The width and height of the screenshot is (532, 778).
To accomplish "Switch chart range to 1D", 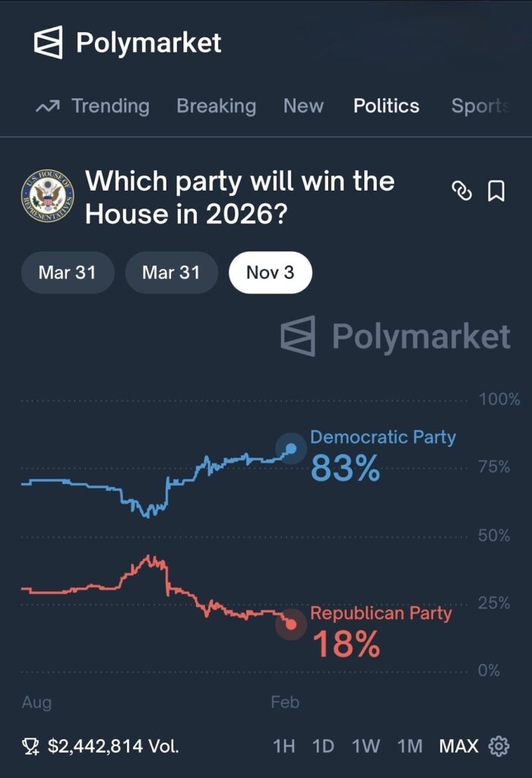I will [323, 746].
